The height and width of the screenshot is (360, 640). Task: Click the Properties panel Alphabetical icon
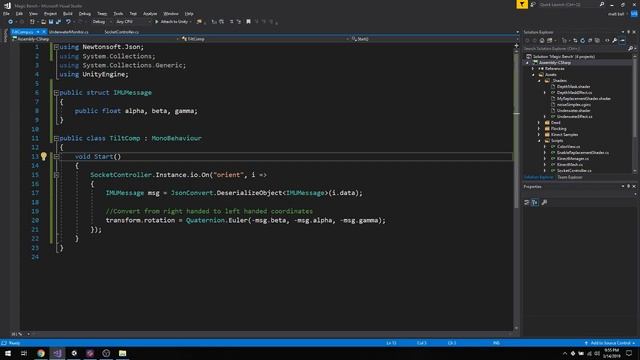point(535,202)
